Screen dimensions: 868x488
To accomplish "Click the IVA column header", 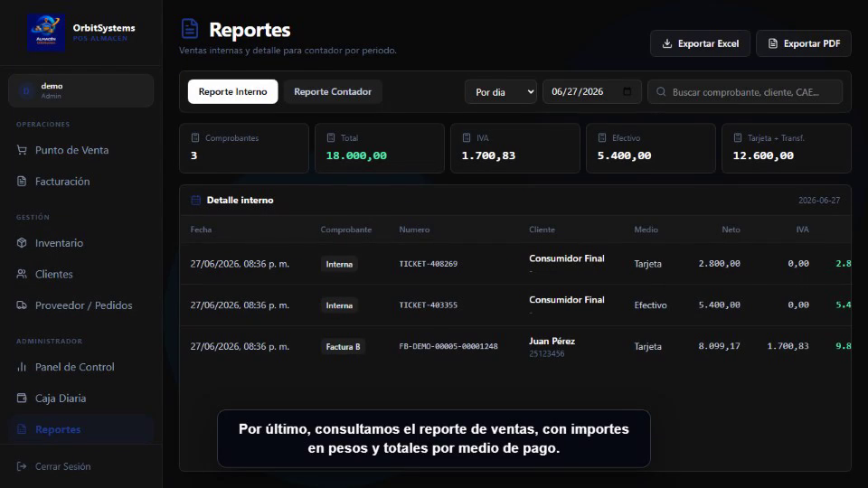I will click(x=802, y=229).
